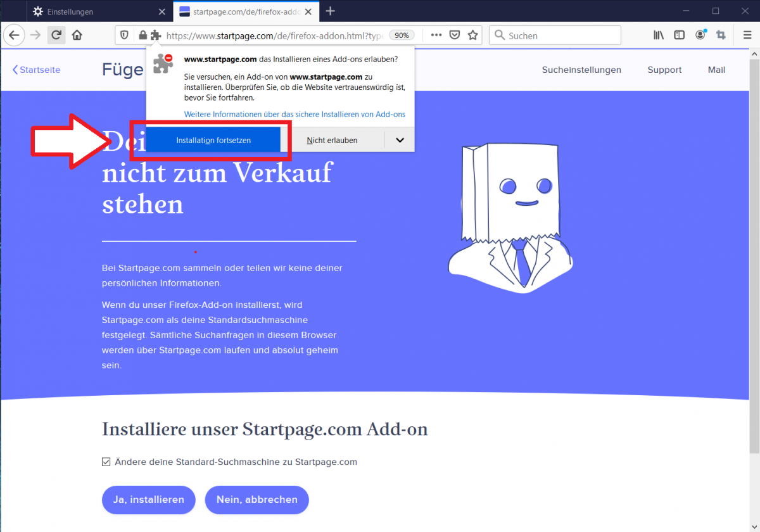
Task: Open Mail in page header
Action: pos(716,70)
